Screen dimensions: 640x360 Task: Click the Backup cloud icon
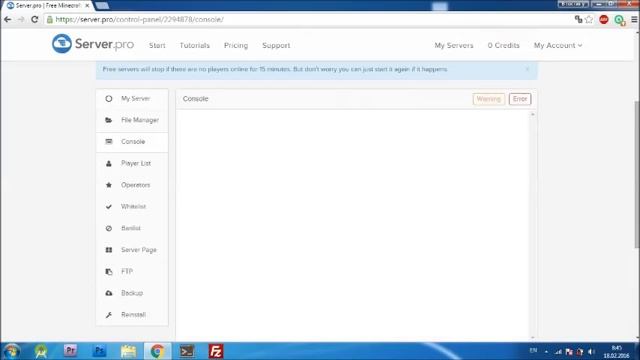[109, 293]
